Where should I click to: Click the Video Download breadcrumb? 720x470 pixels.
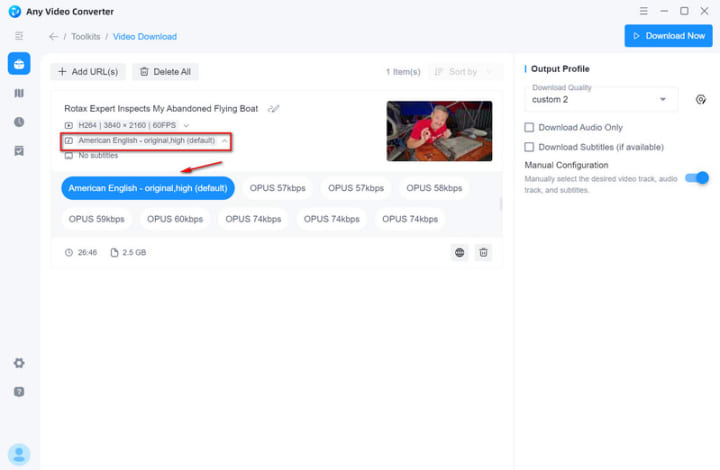point(145,36)
